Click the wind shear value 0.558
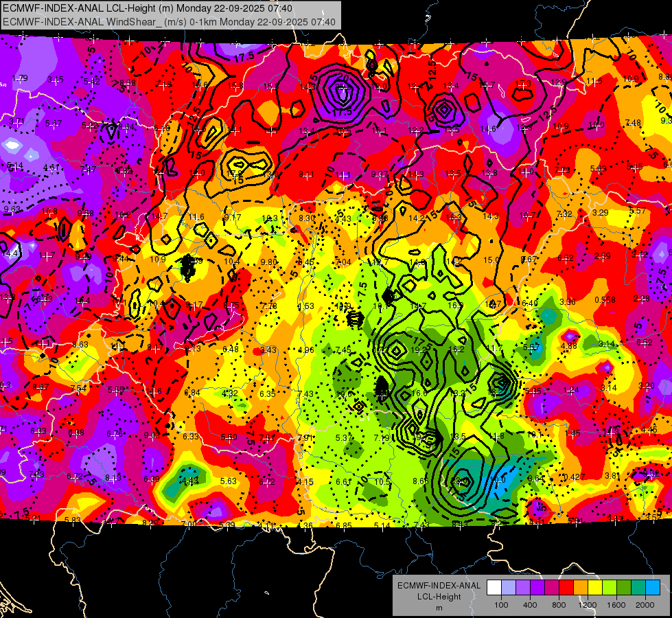This screenshot has width=672, height=618. click(605, 300)
